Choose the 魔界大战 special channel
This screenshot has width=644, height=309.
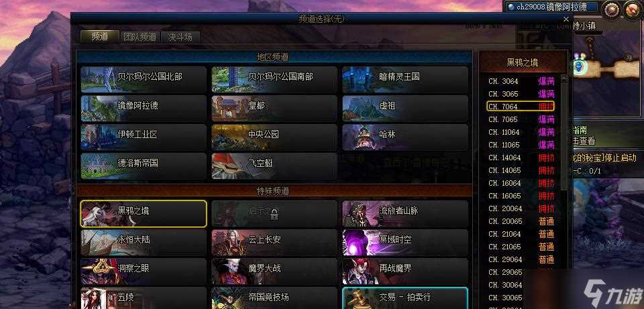tap(274, 271)
